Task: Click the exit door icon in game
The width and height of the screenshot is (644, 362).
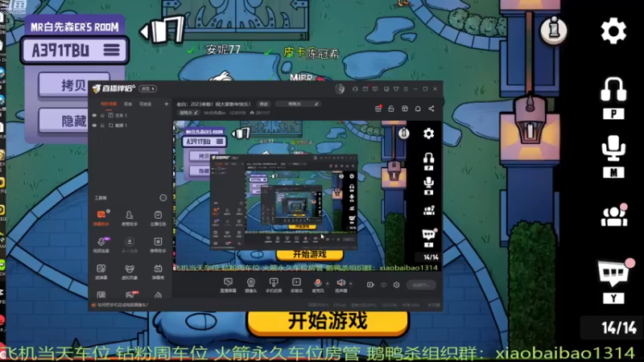Action: 163,30
